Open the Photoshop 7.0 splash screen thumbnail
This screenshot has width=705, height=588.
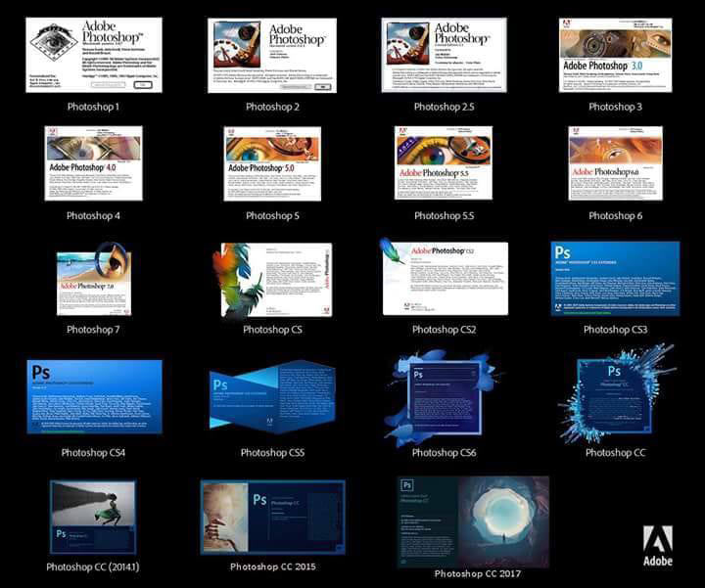[94, 279]
